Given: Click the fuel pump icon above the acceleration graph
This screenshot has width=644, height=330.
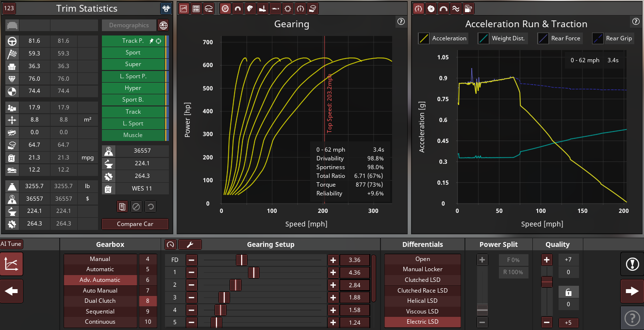Looking at the screenshot, I should pyautogui.click(x=468, y=8).
